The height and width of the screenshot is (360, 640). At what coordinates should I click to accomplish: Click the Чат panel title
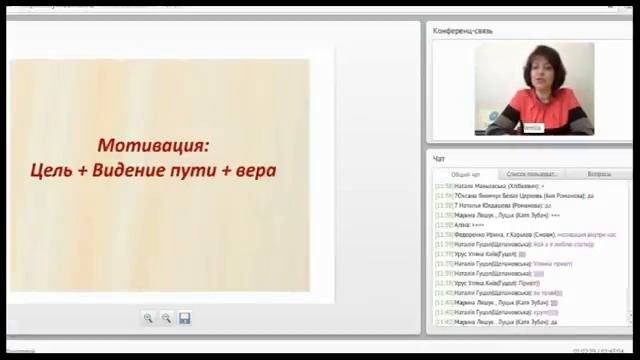point(439,159)
